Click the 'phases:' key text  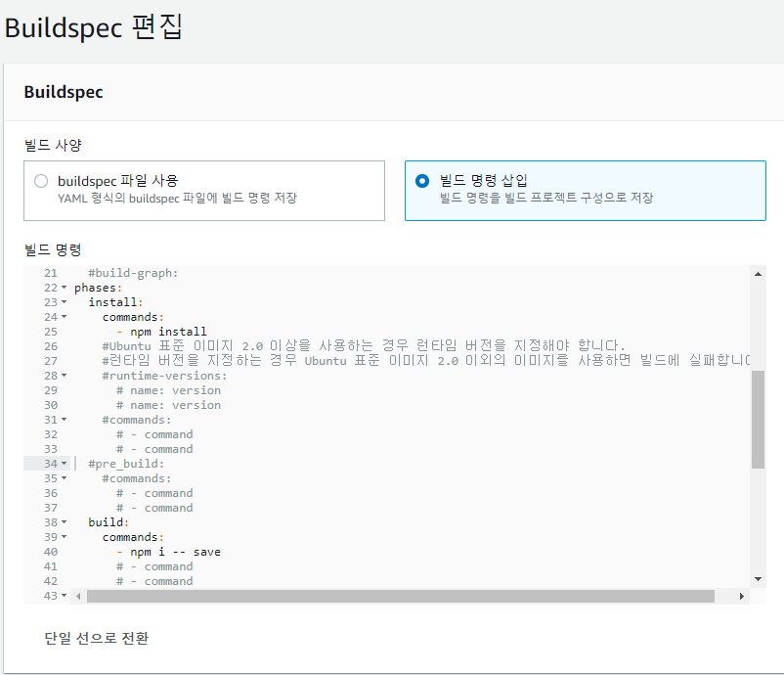pyautogui.click(x=98, y=288)
